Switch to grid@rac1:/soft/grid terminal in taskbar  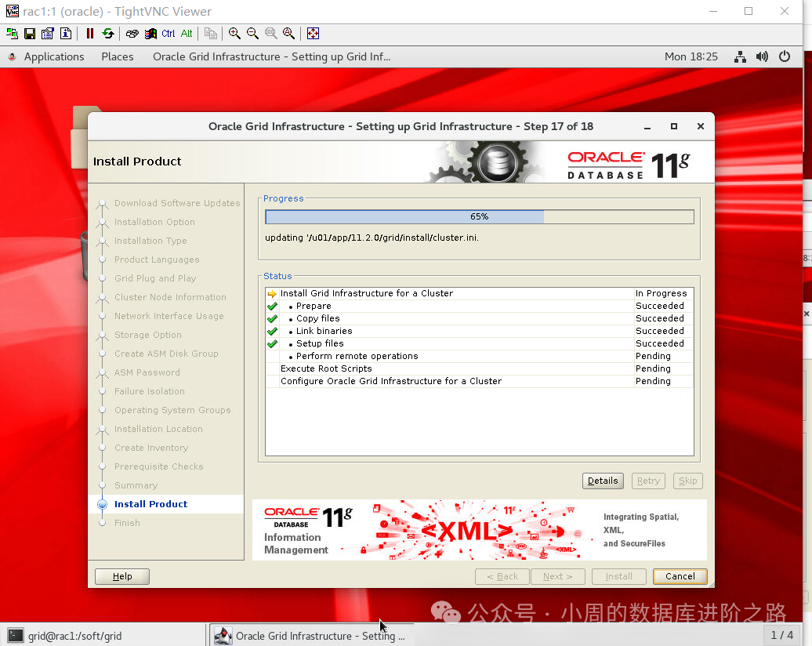pyautogui.click(x=103, y=636)
